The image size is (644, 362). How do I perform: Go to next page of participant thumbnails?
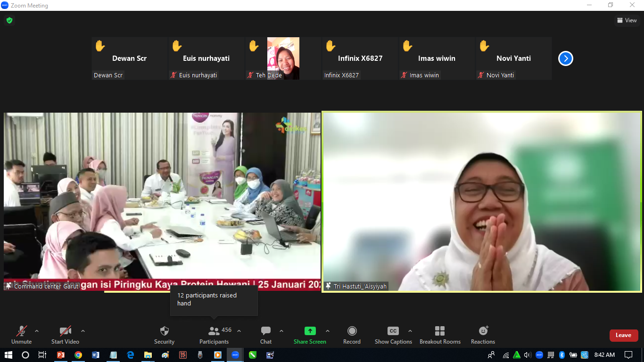pos(565,58)
